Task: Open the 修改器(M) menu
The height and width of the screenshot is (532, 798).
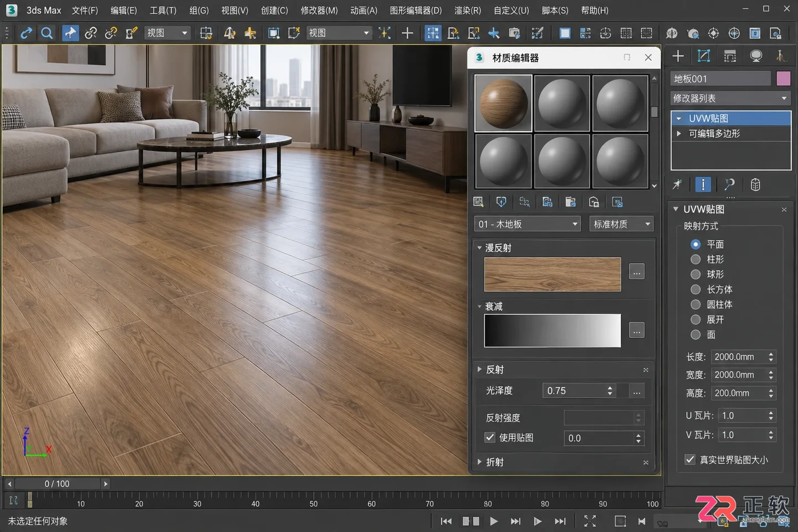Action: (319, 11)
